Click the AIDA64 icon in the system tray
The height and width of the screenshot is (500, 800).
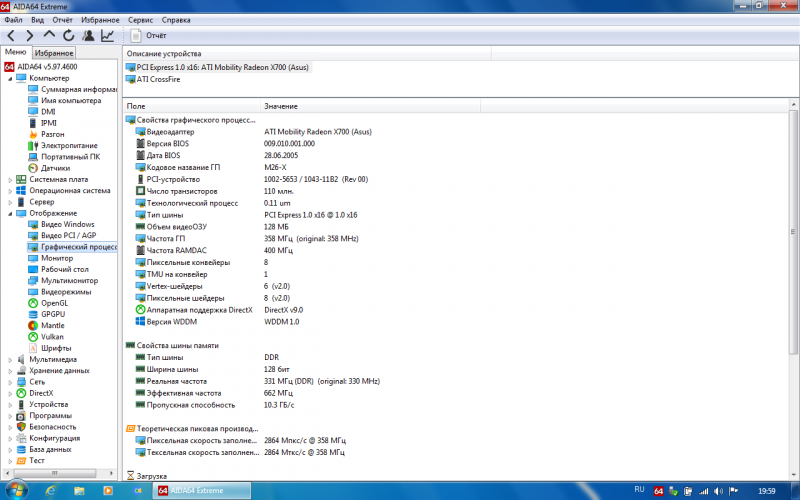pos(659,490)
